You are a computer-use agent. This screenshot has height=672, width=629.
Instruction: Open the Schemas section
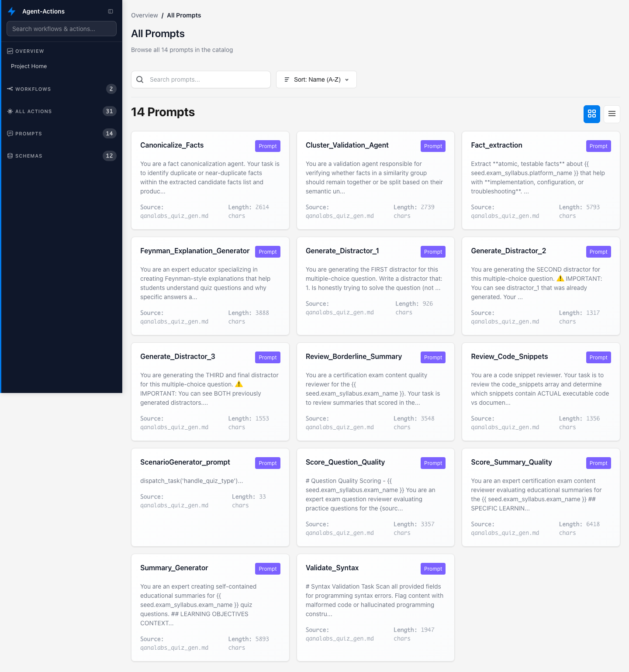29,155
